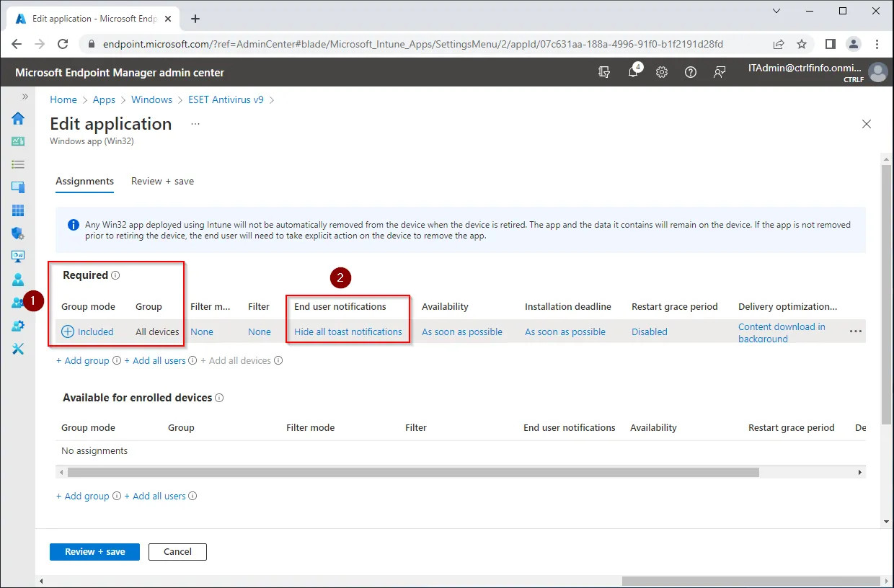This screenshot has height=588, width=894.
Task: Toggle the Included group mode icon
Action: click(x=68, y=331)
